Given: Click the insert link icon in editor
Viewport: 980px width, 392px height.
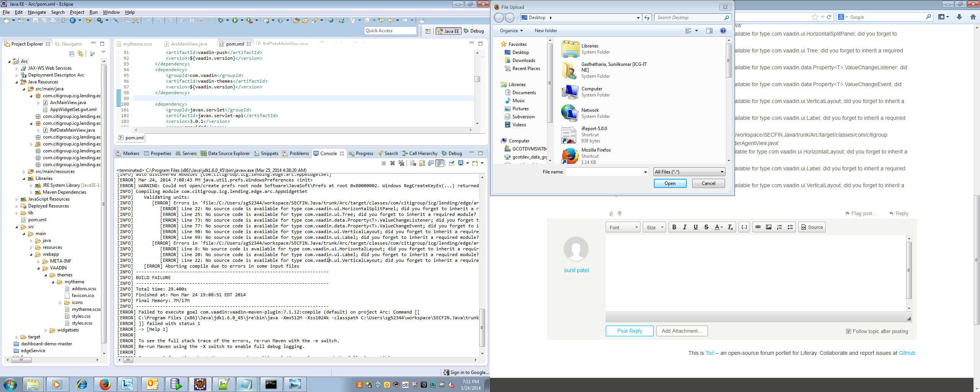Looking at the screenshot, I should click(x=758, y=227).
